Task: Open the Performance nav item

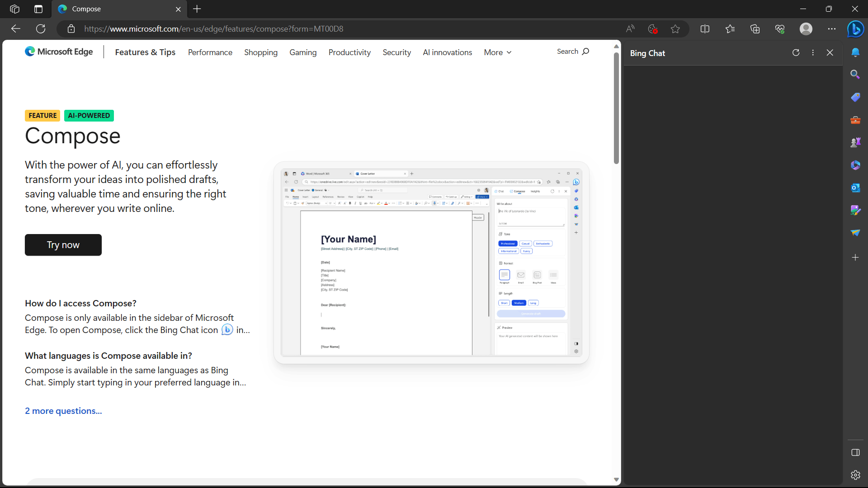Action: [x=210, y=52]
